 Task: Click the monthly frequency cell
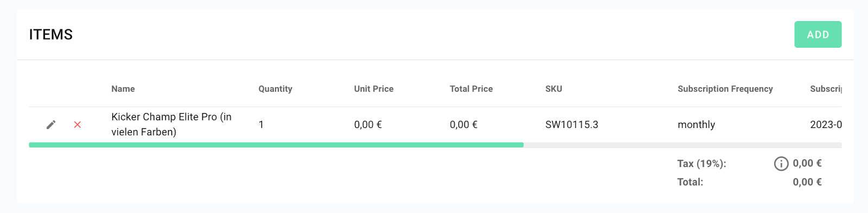tap(697, 125)
